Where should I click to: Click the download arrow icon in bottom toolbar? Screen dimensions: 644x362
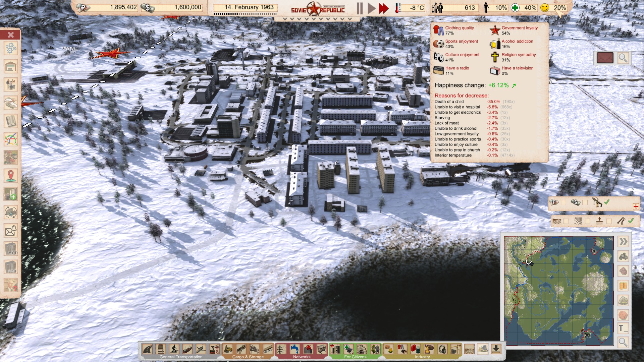click(496, 349)
